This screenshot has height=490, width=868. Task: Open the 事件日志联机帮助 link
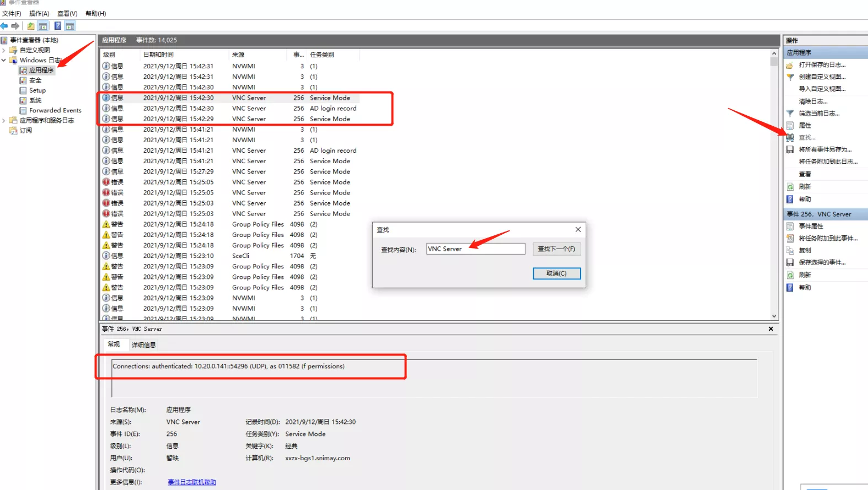coord(192,482)
